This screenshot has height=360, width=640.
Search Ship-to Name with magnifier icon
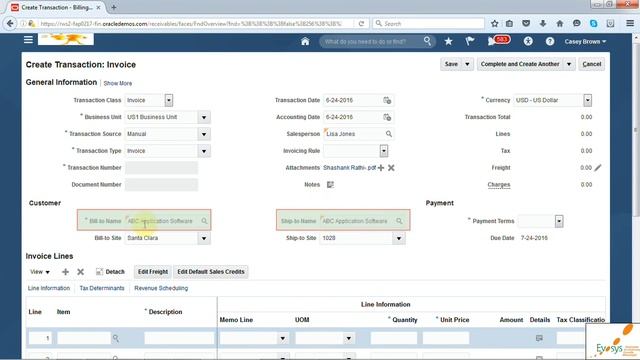tap(399, 221)
